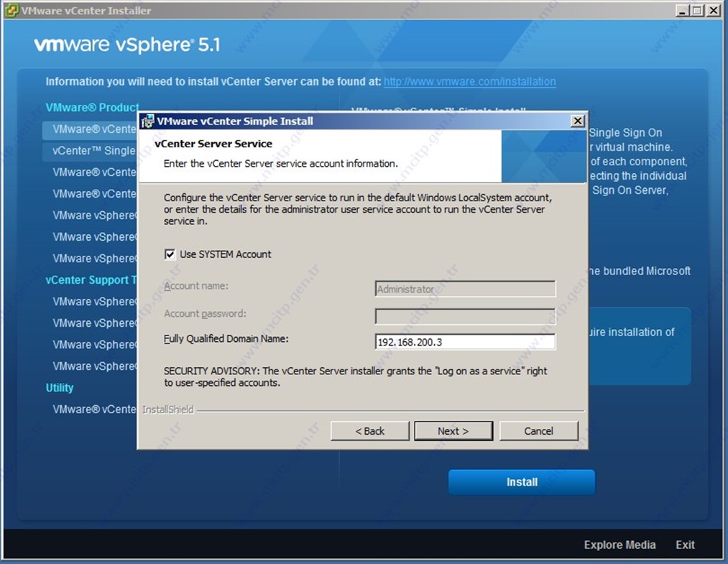Go to the next step with Next >
Viewport: 728px width, 564px height.
tap(453, 431)
